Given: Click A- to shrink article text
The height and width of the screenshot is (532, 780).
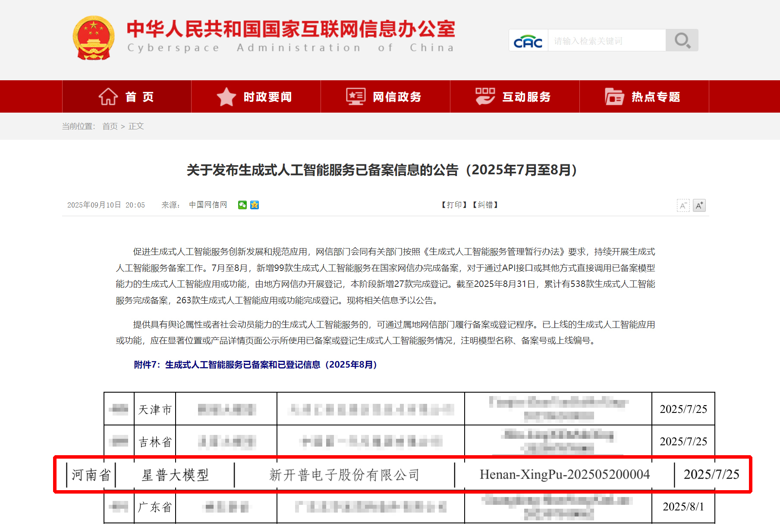Looking at the screenshot, I should tap(683, 205).
